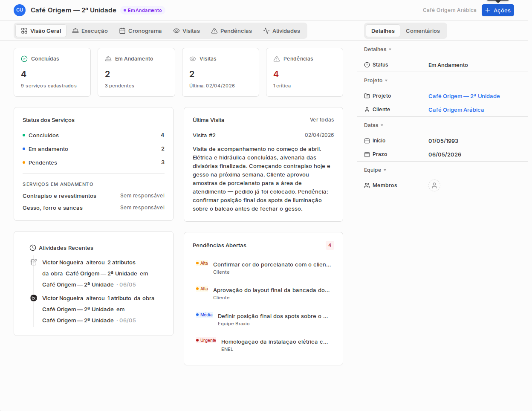Click the plus icon in Ações button
This screenshot has height=411, width=532.
click(x=488, y=10)
